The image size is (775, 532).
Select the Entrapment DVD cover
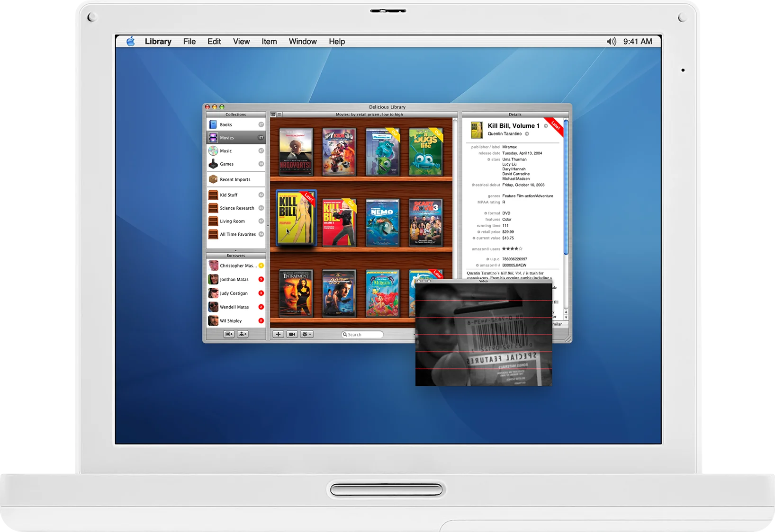pyautogui.click(x=296, y=293)
